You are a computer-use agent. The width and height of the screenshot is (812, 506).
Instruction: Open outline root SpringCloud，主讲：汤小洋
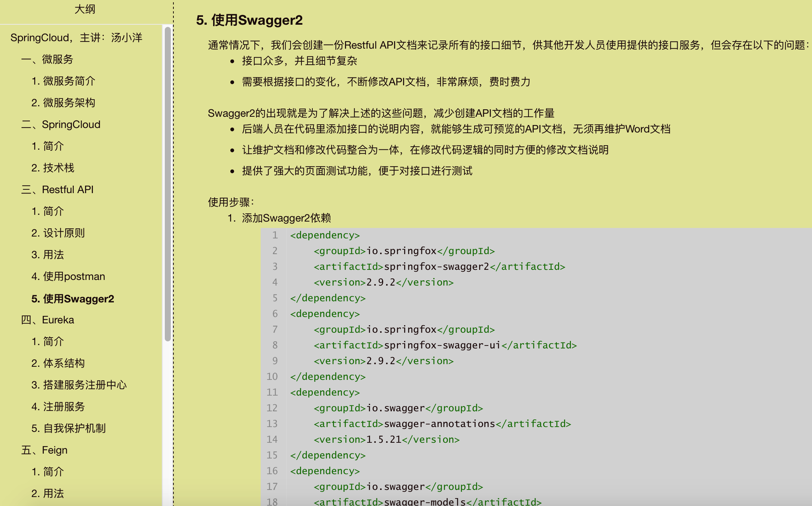(76, 38)
